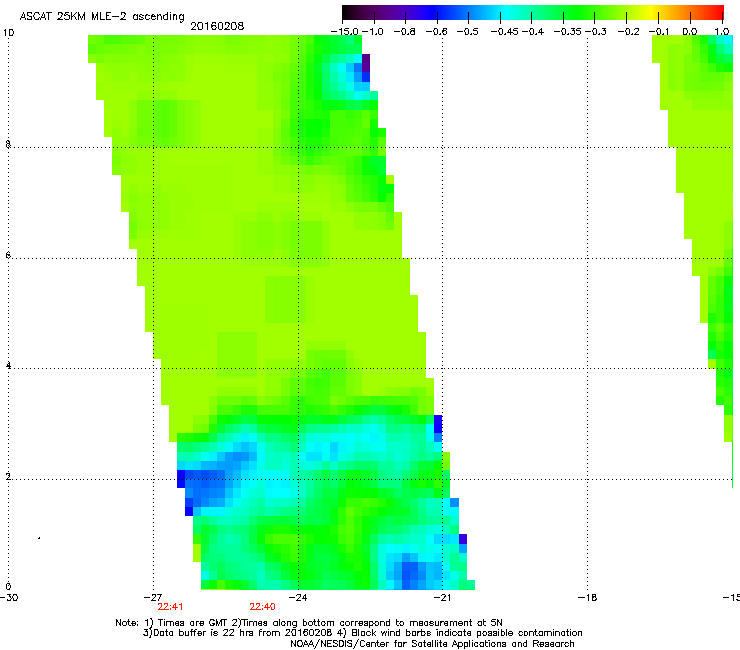Click the 1.0 label ending the color scale
The image size is (740, 650).
(x=722, y=32)
